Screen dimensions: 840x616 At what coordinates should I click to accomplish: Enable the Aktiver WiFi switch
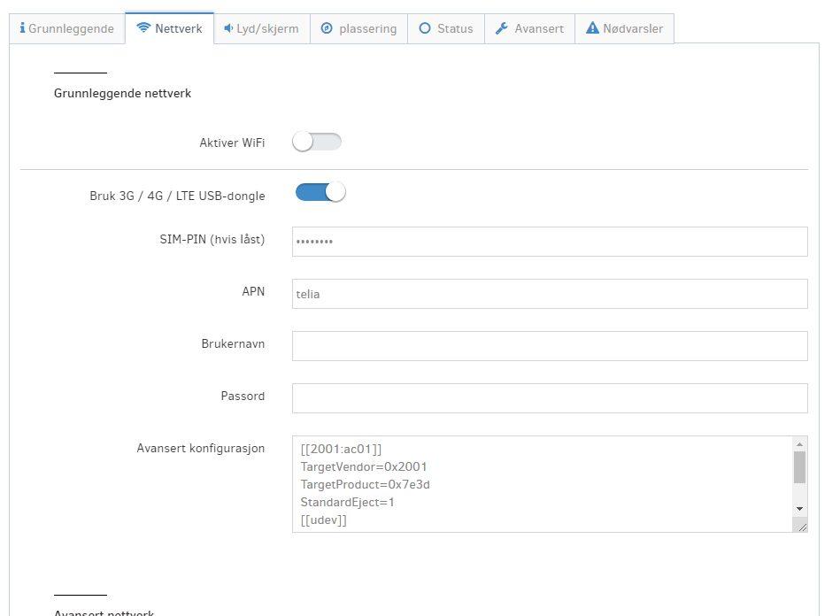[x=317, y=142]
